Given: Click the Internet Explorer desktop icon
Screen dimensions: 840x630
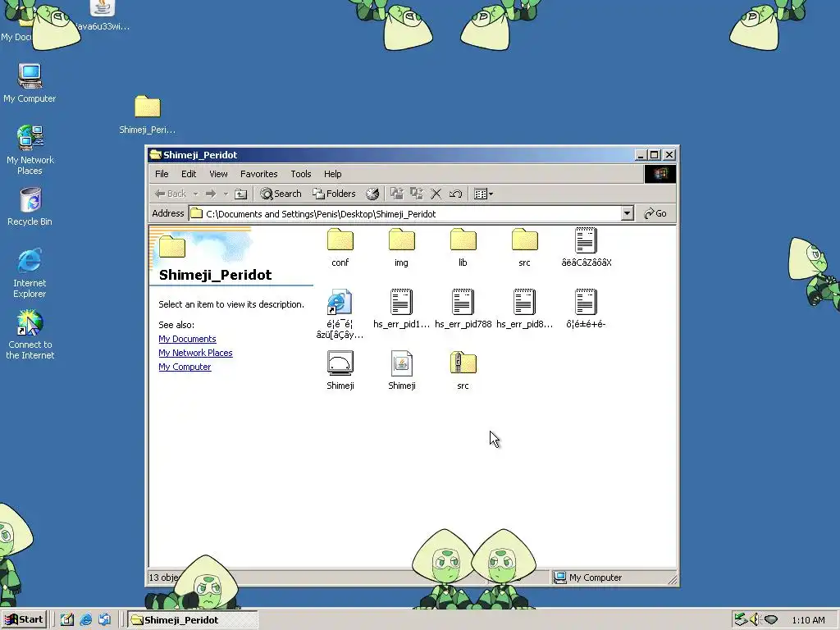Looking at the screenshot, I should click(x=30, y=273).
